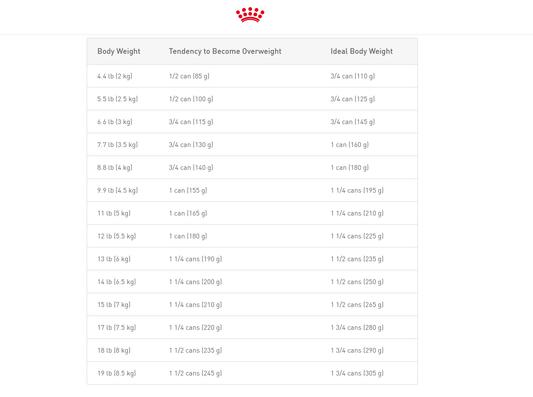This screenshot has width=533, height=397.
Task: Select the 17 lb (7.5 kg) row
Action: click(x=252, y=328)
